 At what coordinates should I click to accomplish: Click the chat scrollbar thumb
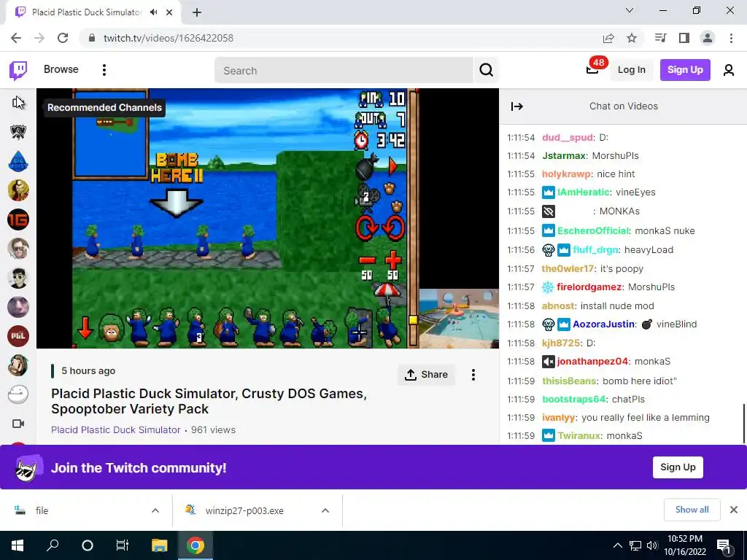coord(744,424)
